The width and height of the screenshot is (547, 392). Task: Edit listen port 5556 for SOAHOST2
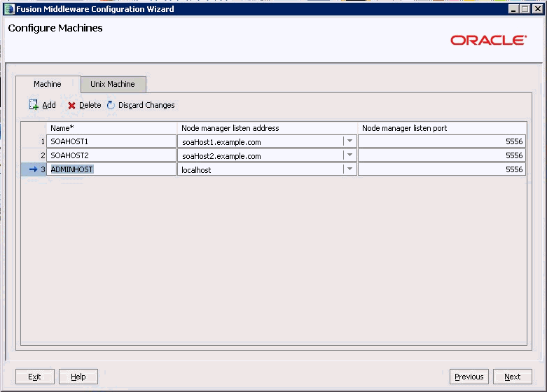[x=442, y=155]
